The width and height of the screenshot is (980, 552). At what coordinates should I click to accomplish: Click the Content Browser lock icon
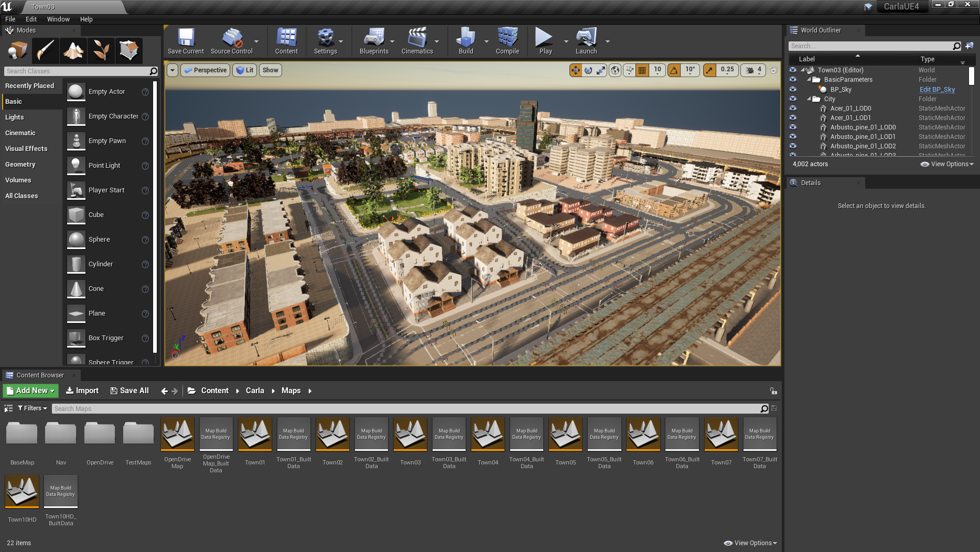click(x=773, y=391)
